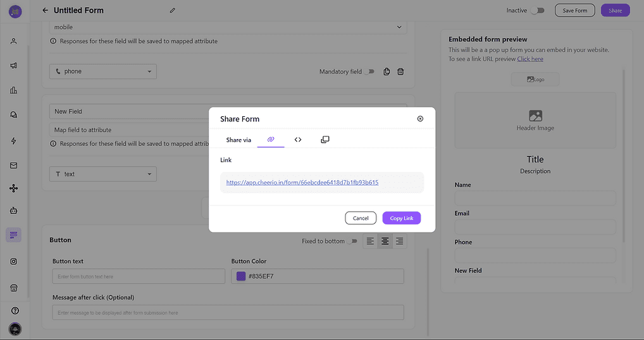Open the workflow nodes icon in sidebar
644x340 pixels.
pyautogui.click(x=13, y=188)
